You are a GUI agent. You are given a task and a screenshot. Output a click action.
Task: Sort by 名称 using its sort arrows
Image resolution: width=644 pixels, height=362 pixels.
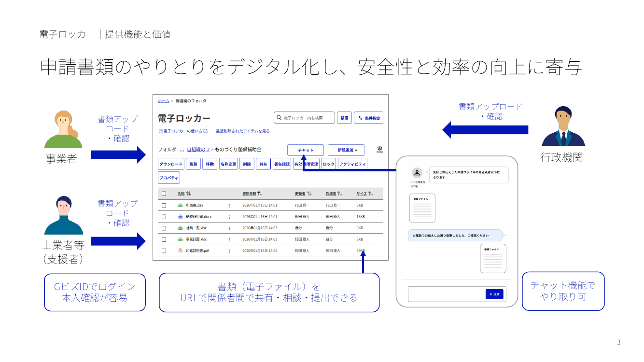pos(189,194)
